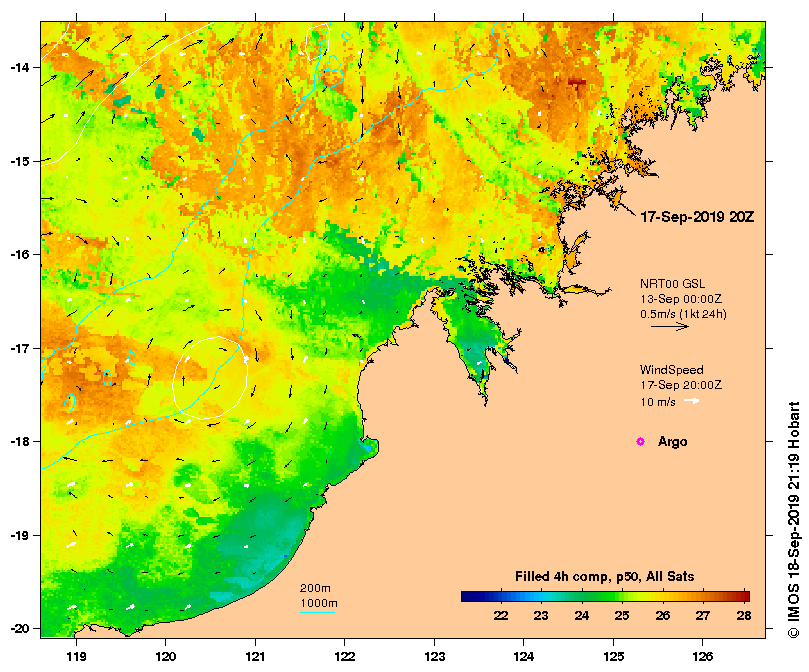The image size is (809, 672).
Task: Click the white wind speed arrow in legend
Action: click(x=692, y=401)
